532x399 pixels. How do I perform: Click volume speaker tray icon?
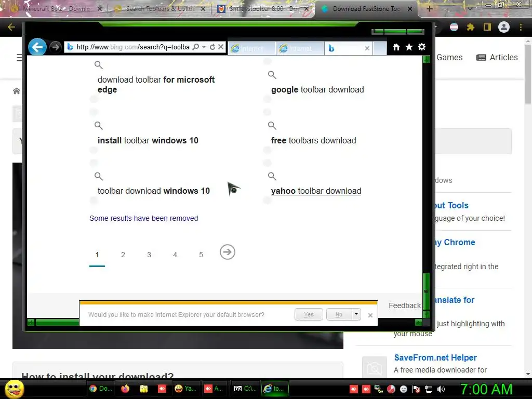tap(441, 389)
